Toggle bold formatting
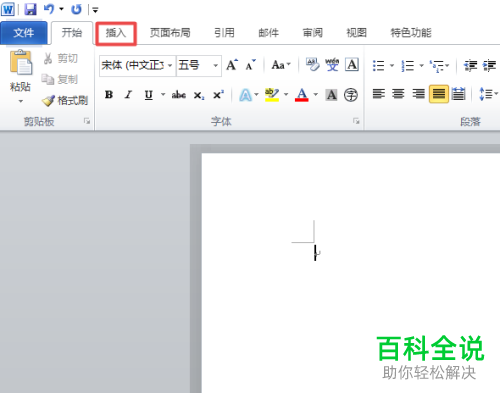Image resolution: width=500 pixels, height=393 pixels. click(x=109, y=95)
